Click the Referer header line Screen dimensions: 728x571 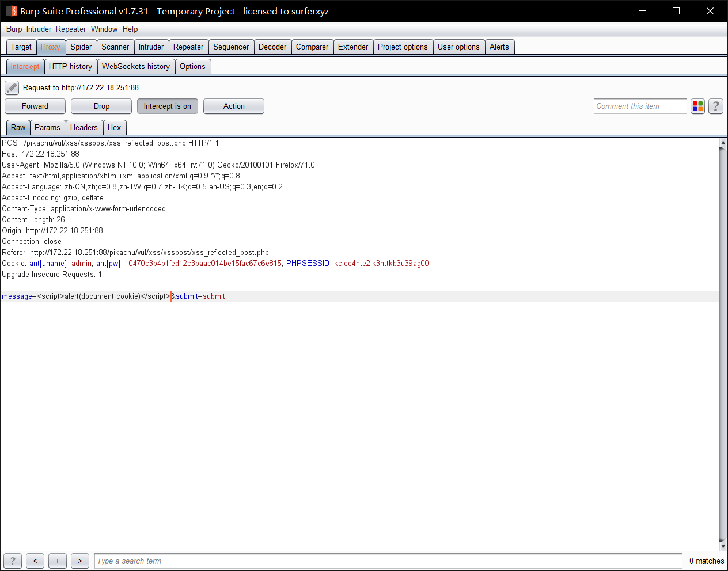[135, 252]
